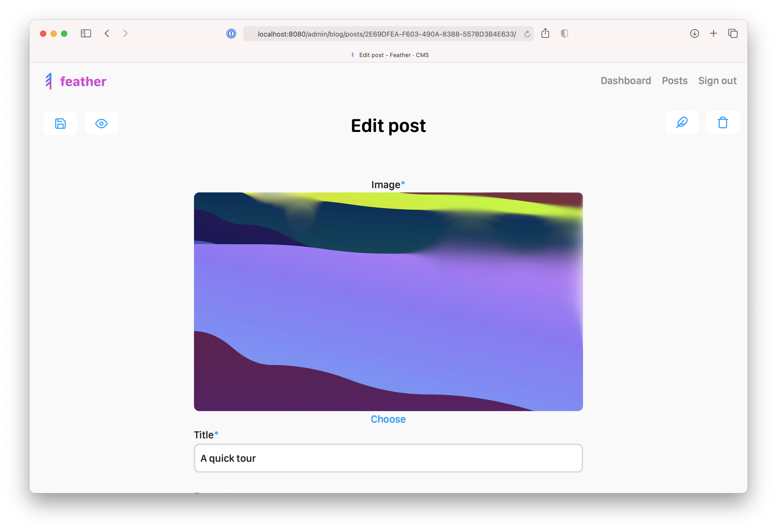
Task: Show the tab overview
Action: pyautogui.click(x=733, y=33)
